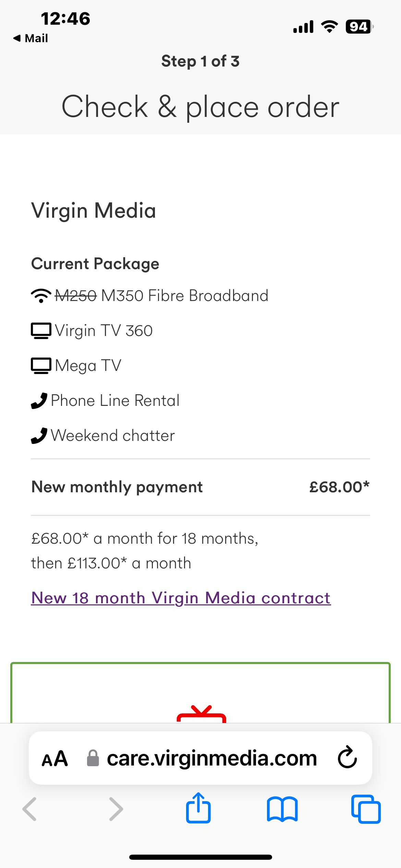Viewport: 401px width, 868px height.
Task: Tap the Safari share icon
Action: [198, 808]
